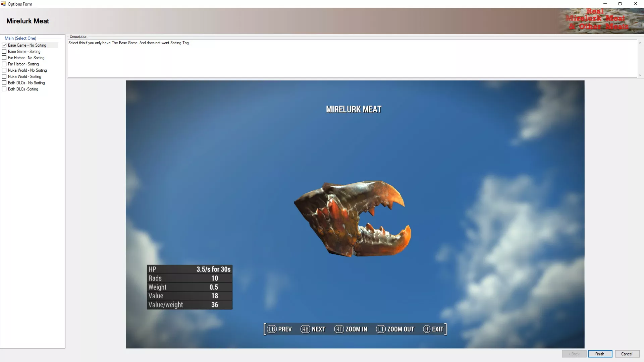
Task: Tick Nuka World - Sorting checkbox
Action: [4, 76]
